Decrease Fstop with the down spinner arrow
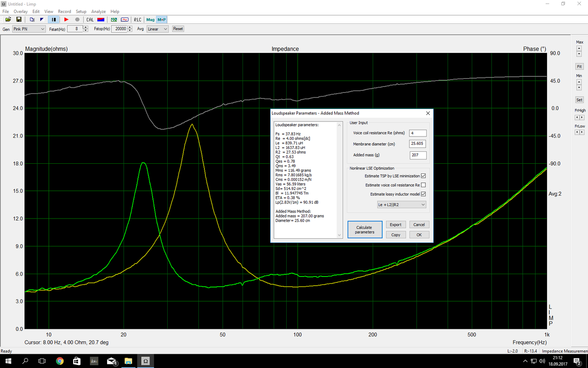 click(130, 31)
